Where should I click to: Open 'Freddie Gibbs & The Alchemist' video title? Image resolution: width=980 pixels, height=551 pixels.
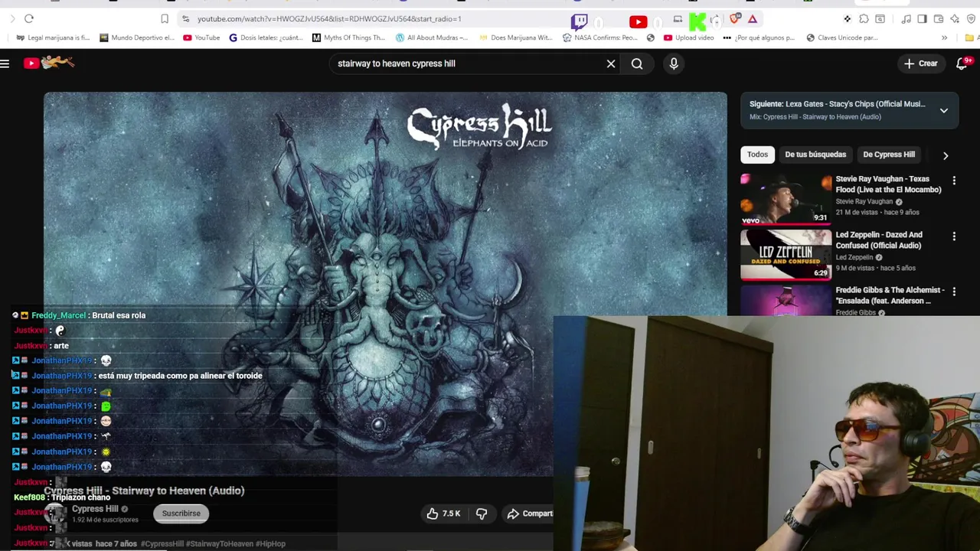pyautogui.click(x=890, y=295)
